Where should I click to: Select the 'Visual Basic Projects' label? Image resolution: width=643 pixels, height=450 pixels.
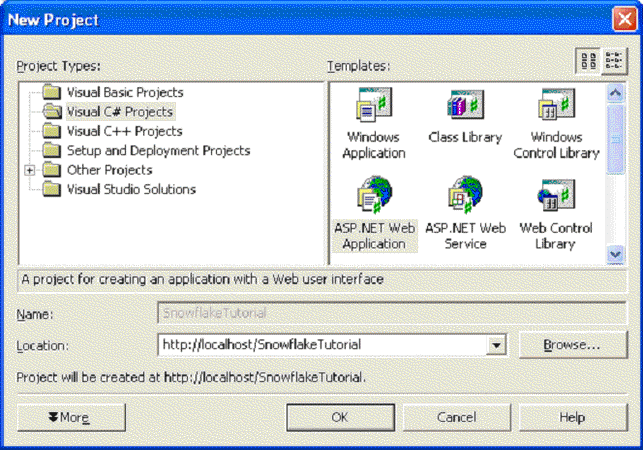coord(125,92)
